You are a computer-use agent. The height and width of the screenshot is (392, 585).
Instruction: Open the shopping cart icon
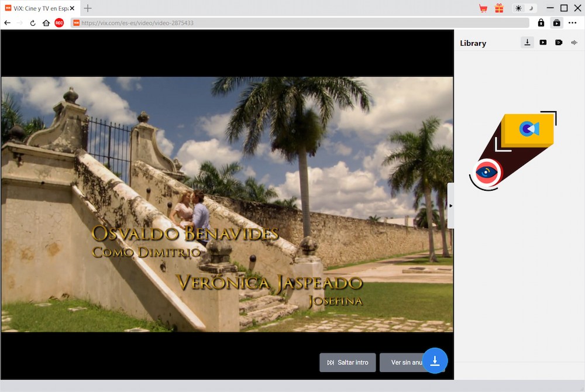coord(483,8)
